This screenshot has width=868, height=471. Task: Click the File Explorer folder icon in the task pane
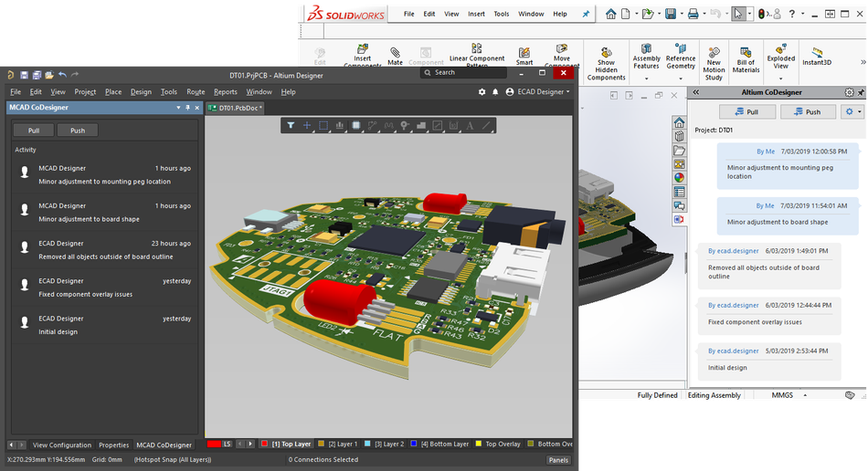tap(679, 150)
